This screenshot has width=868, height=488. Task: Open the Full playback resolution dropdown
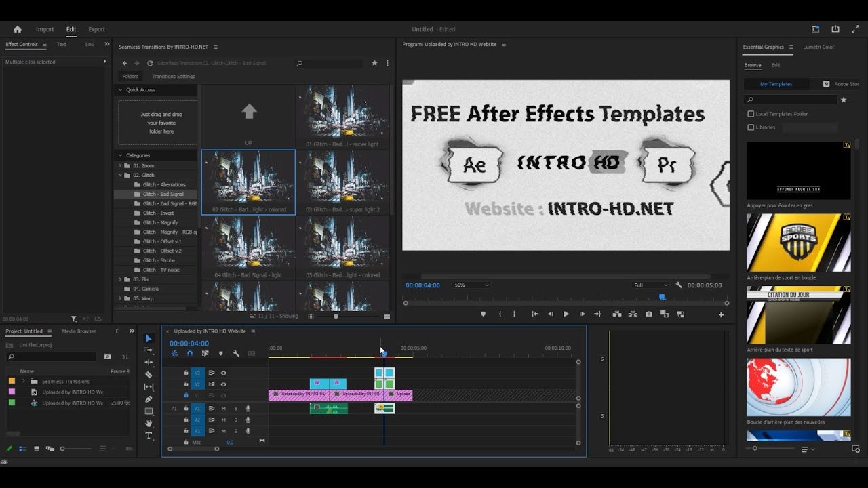pos(650,285)
